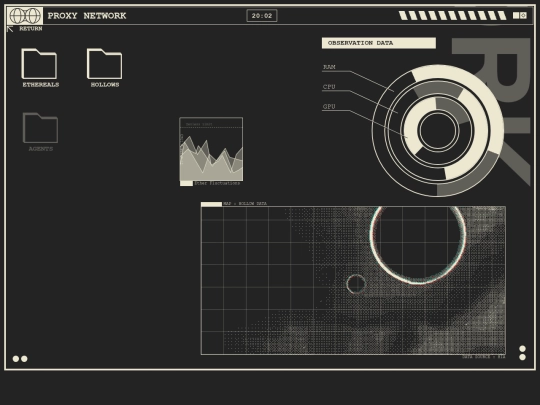The height and width of the screenshot is (405, 540).
Task: Click the power icon button at top right
Action: (523, 15)
